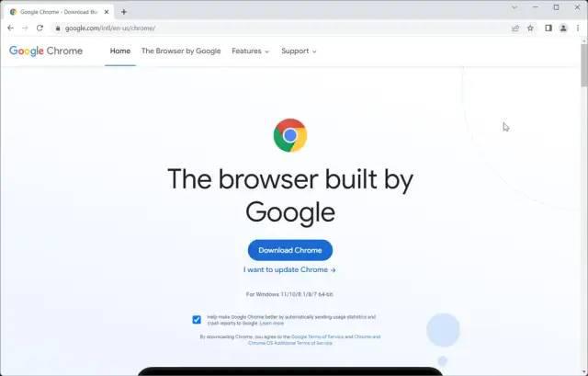The width and height of the screenshot is (588, 376).
Task: Select the Home navigation tab
Action: (x=120, y=51)
